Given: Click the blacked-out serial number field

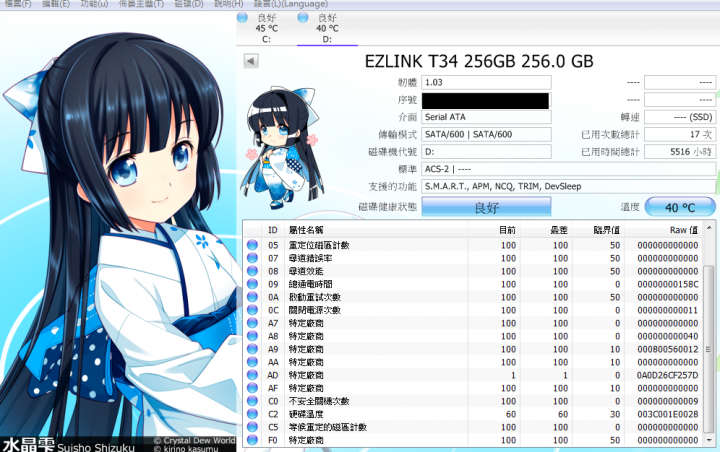Looking at the screenshot, I should coord(486,100).
